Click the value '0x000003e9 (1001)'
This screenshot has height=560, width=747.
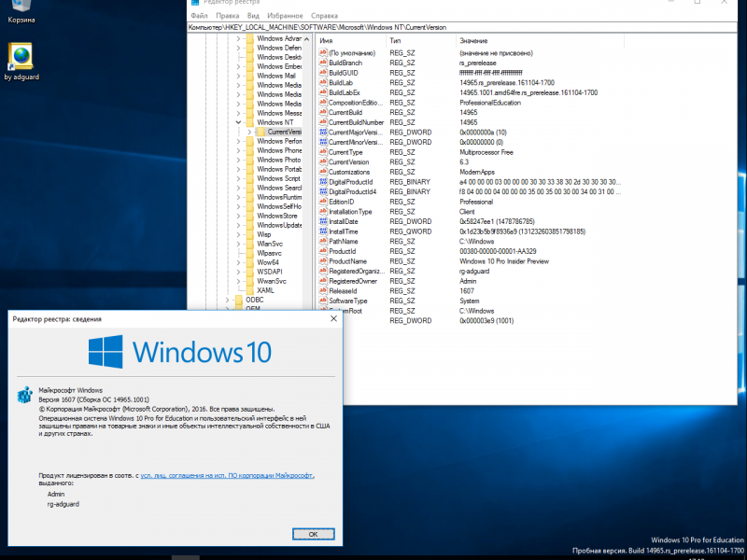click(486, 320)
